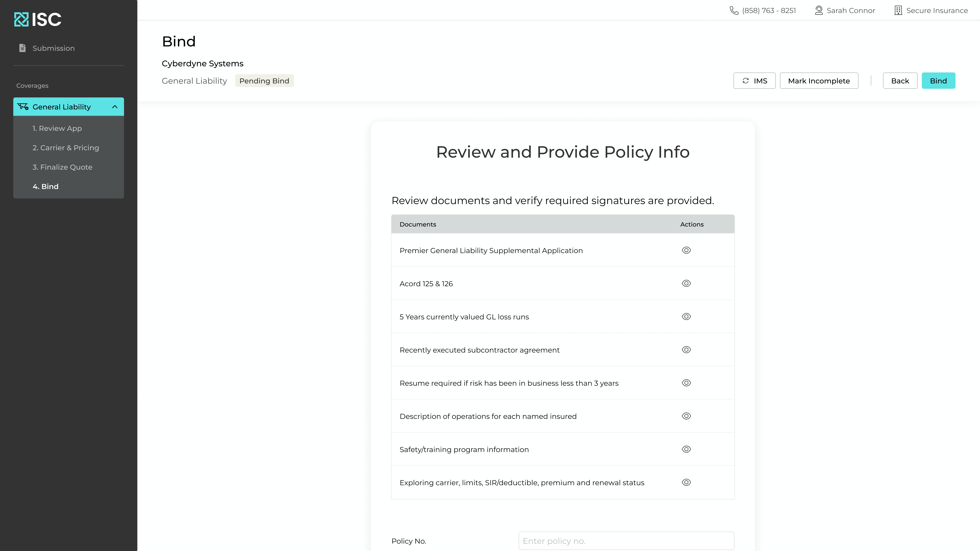
Task: Go to step 1. Review App
Action: pos(57,129)
